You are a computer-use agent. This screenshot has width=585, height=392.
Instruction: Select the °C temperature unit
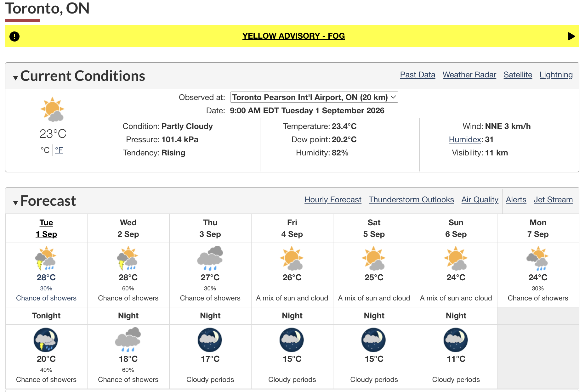pyautogui.click(x=45, y=150)
